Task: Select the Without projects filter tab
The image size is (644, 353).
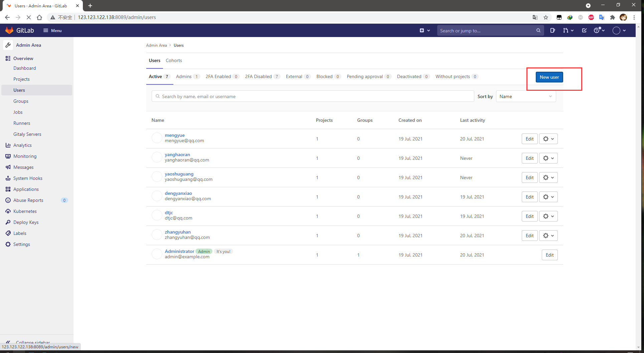Action: tap(457, 76)
